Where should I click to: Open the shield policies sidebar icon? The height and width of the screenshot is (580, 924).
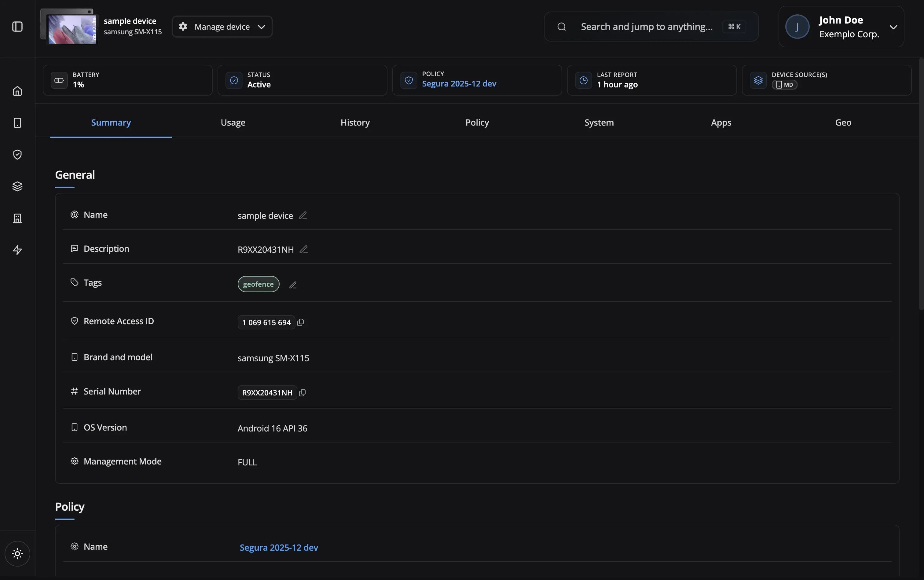pos(17,155)
